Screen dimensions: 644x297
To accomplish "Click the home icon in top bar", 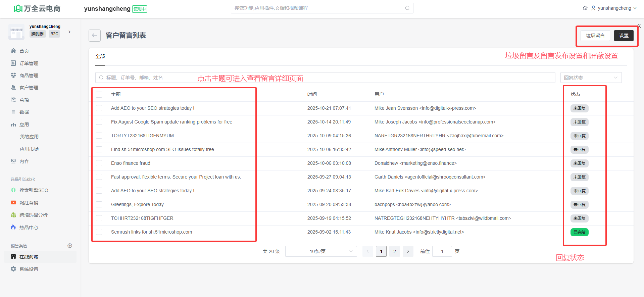I will (x=585, y=8).
